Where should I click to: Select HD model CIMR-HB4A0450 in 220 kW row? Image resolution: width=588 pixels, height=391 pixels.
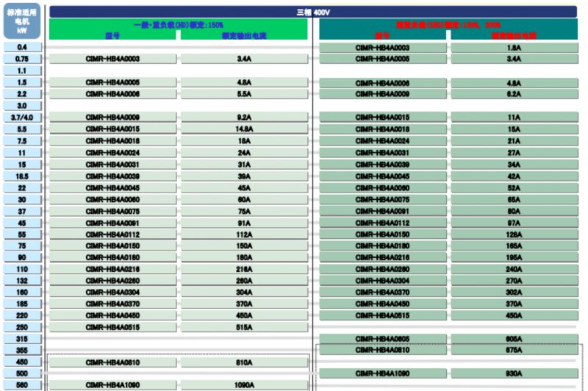112,315
